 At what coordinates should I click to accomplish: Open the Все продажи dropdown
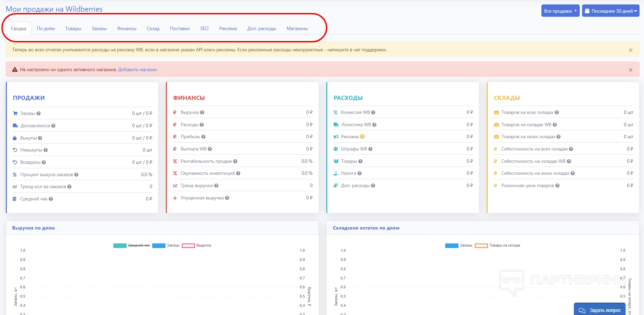[560, 11]
